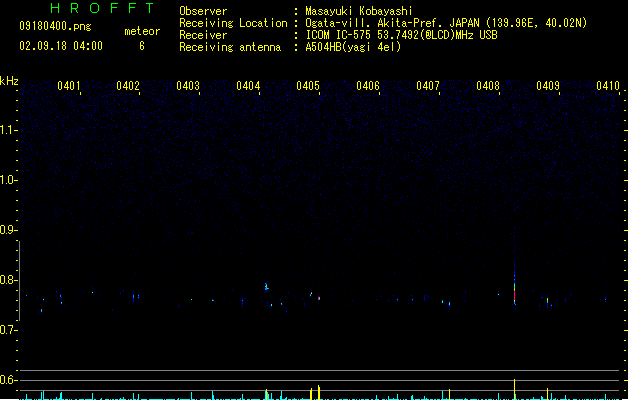Click the 0405 time marker
This screenshot has width=629, height=400.
pos(308,86)
